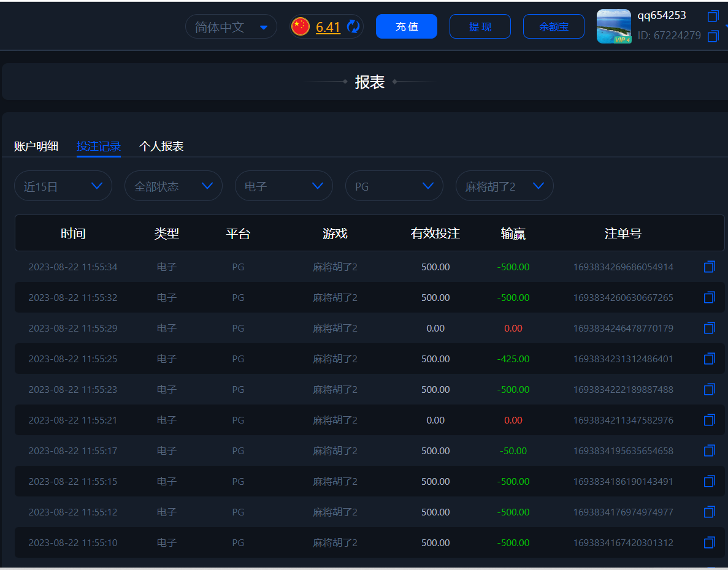Open the 简体中文 language dropdown
Screen dimensions: 728x570
tap(231, 27)
